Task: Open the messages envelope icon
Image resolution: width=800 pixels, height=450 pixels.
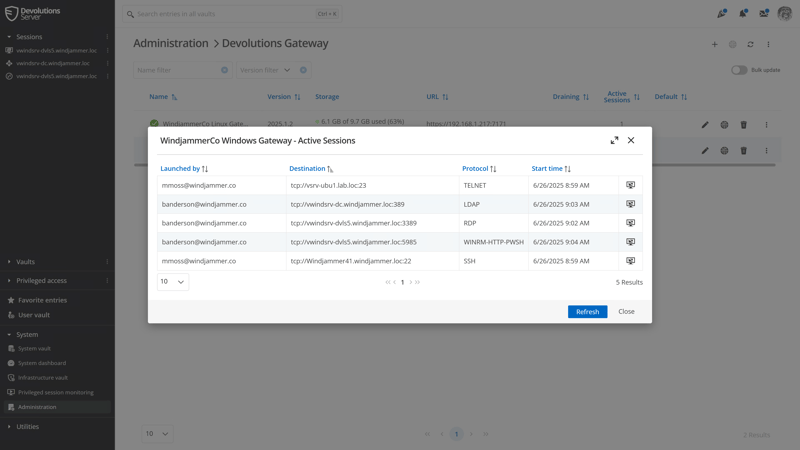Action: click(x=764, y=13)
